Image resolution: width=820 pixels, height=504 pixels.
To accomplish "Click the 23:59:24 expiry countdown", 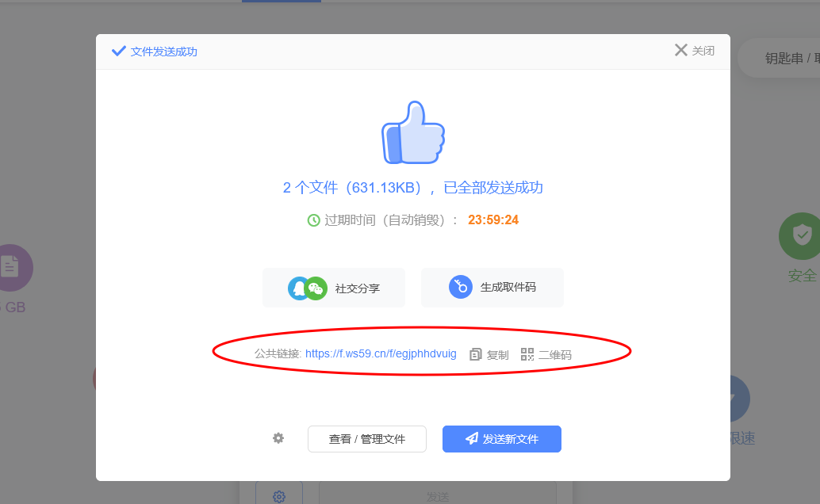I will (x=492, y=220).
